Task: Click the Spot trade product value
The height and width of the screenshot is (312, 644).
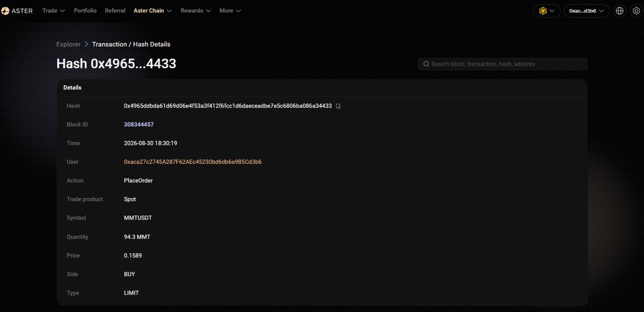Action: [x=130, y=199]
